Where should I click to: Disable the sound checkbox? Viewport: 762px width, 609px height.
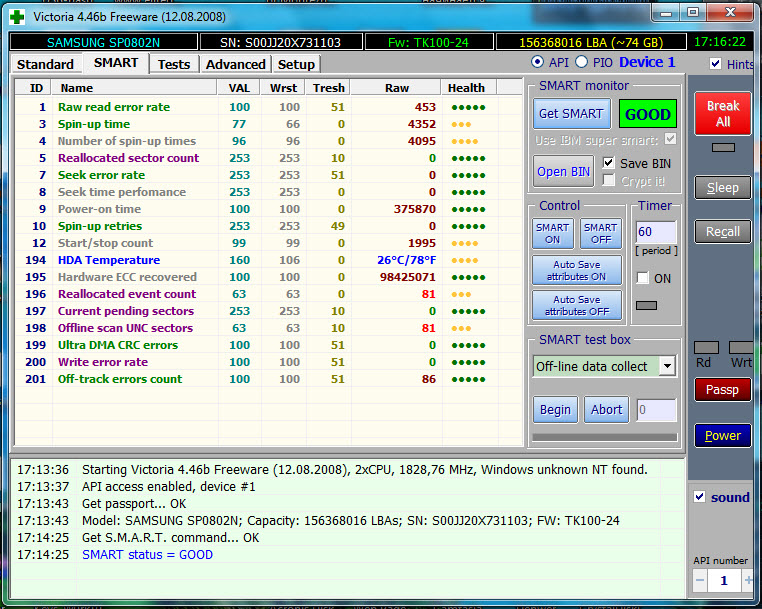700,497
